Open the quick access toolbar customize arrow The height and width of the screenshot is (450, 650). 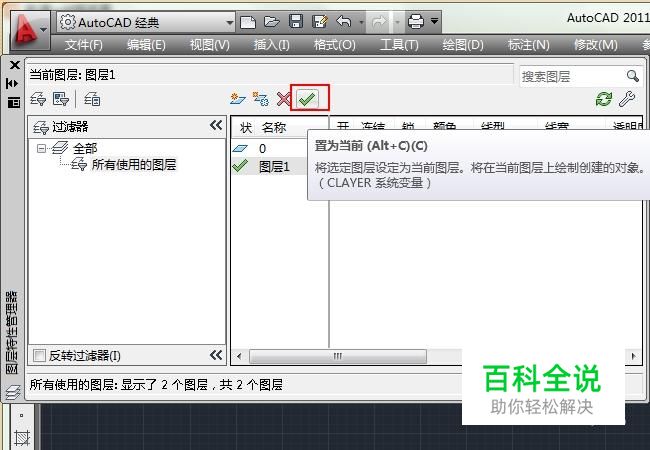[434, 21]
